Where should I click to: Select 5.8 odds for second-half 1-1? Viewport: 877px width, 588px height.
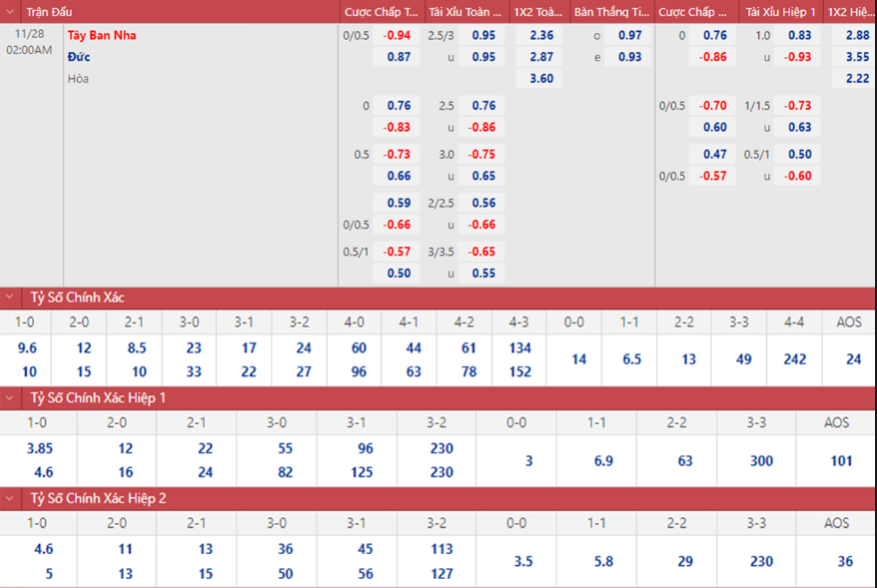click(x=603, y=562)
